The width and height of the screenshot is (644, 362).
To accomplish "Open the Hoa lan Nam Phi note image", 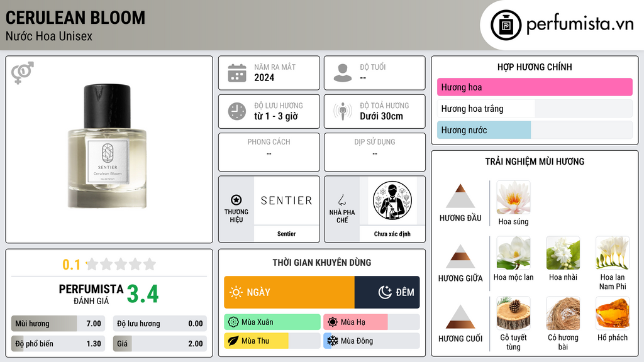I will coord(613,253).
